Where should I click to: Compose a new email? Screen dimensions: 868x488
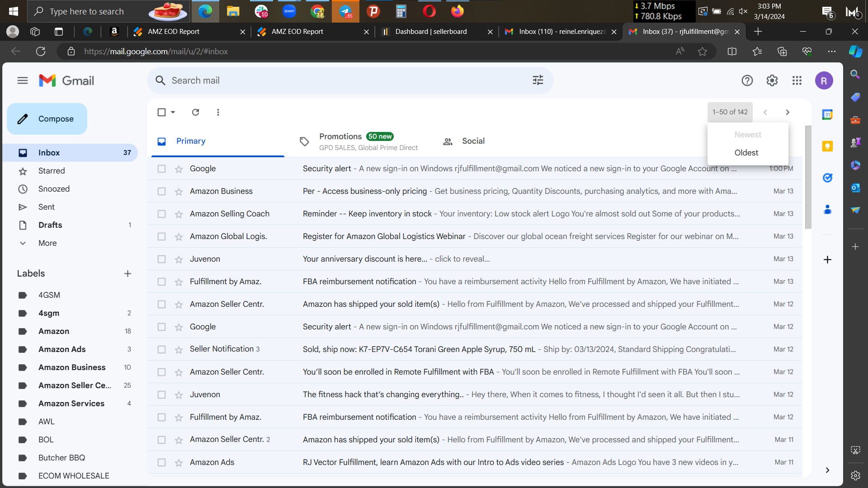(47, 119)
